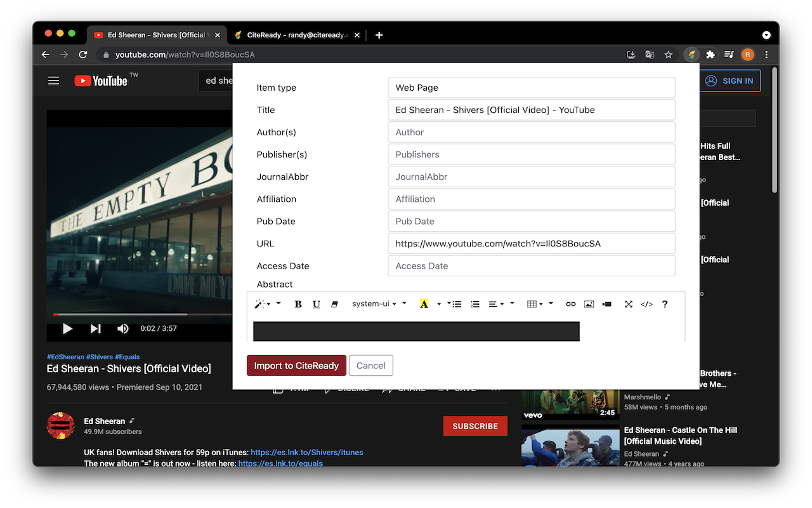Open the paragraph alignment menu

coord(496,304)
